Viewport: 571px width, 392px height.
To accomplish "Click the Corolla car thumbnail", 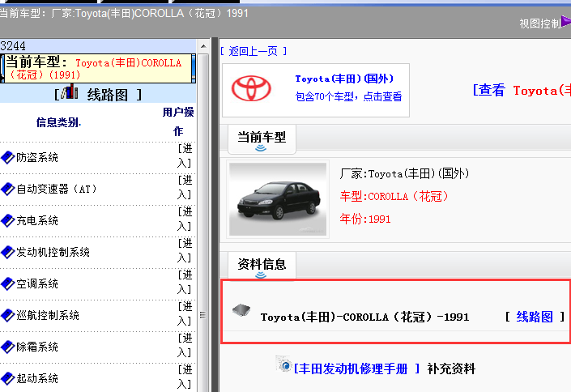I will pyautogui.click(x=278, y=199).
